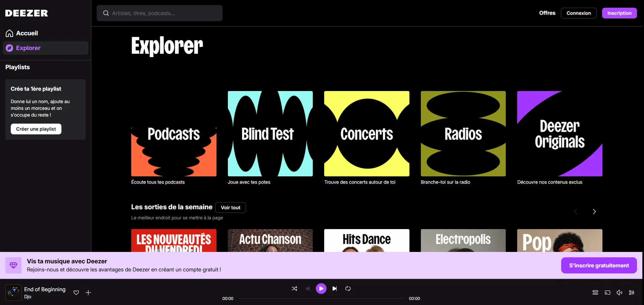Add End of Beginning to favorites

coord(76,293)
